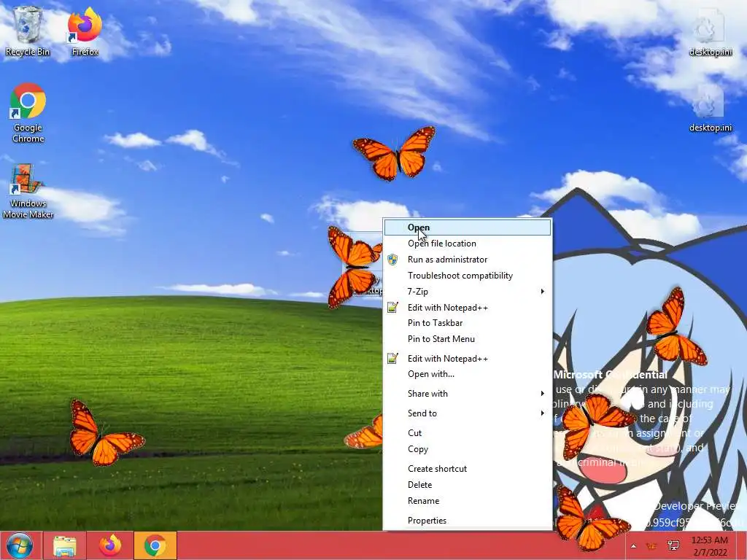The width and height of the screenshot is (747, 560).
Task: Click the Notepad++ icon above Pin to Taskbar
Action: [392, 307]
